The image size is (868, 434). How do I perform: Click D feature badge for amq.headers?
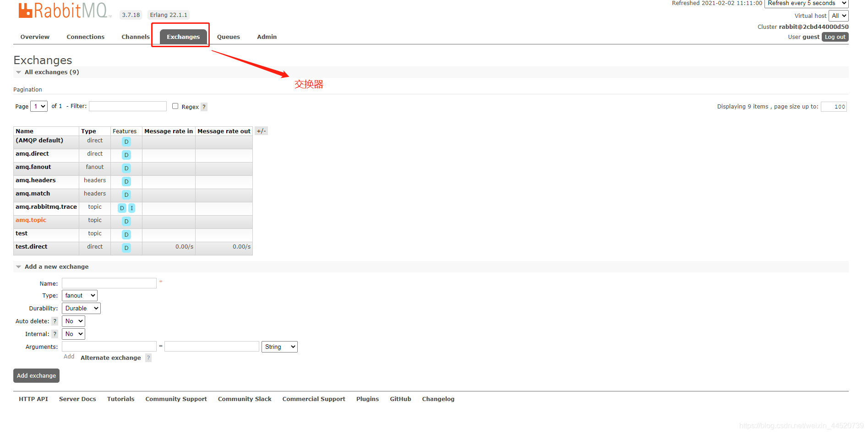126,181
